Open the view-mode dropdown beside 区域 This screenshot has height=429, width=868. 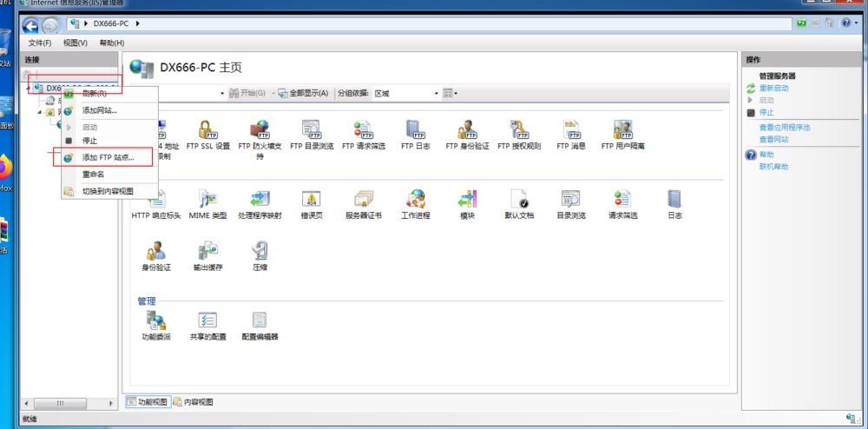tap(450, 94)
